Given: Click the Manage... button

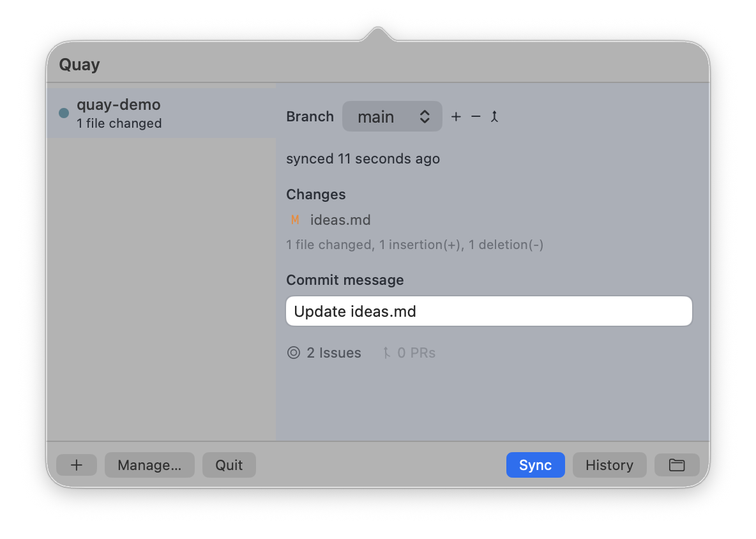Looking at the screenshot, I should tap(149, 465).
